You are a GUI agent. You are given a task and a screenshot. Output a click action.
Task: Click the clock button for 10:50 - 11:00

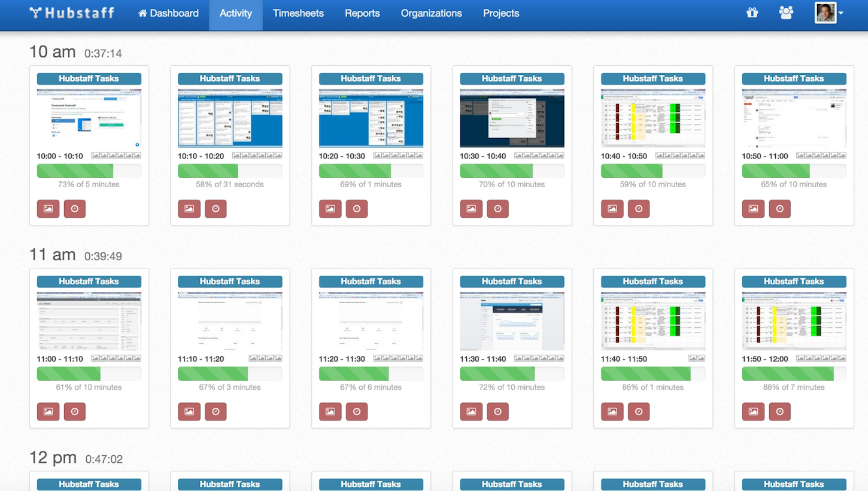point(779,209)
